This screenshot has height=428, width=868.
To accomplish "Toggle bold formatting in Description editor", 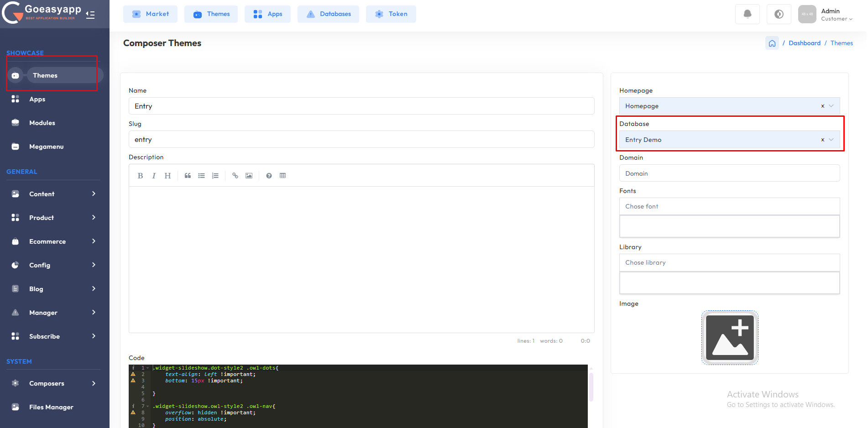I will (x=140, y=176).
